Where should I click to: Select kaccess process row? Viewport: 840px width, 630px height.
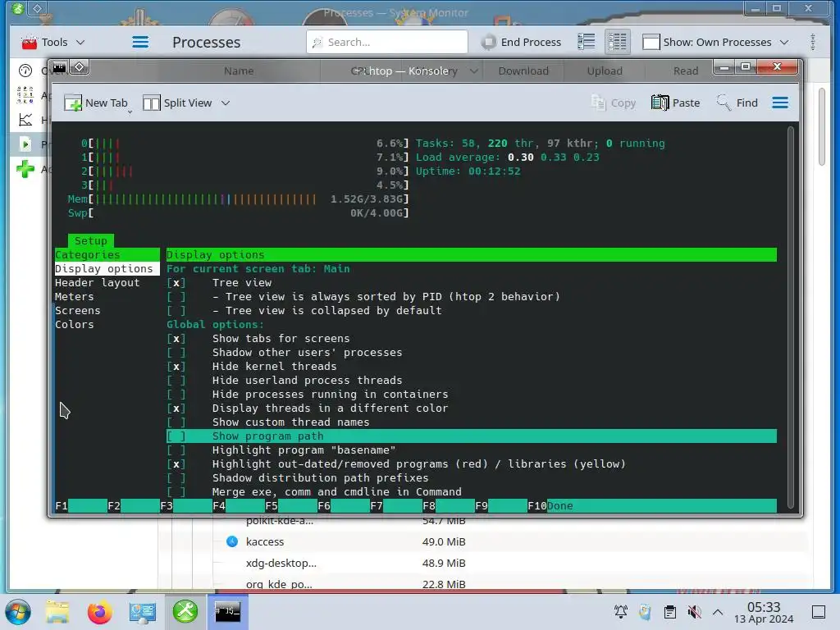482,541
